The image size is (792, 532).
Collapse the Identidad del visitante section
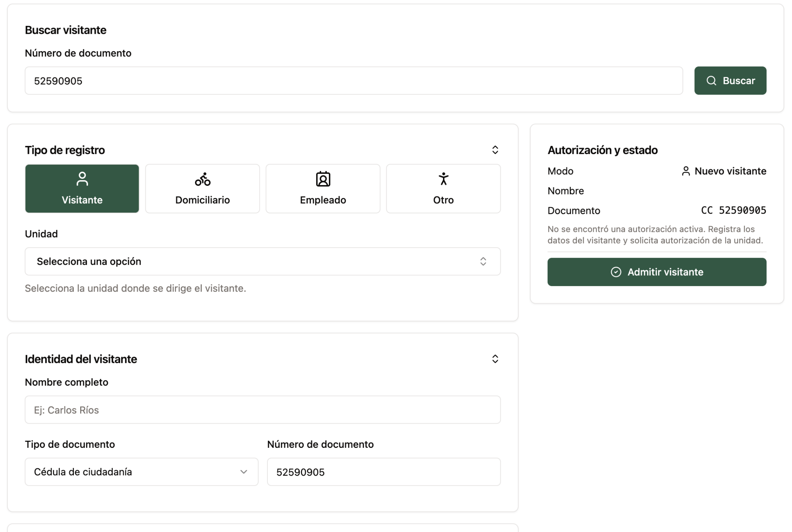[x=495, y=359]
